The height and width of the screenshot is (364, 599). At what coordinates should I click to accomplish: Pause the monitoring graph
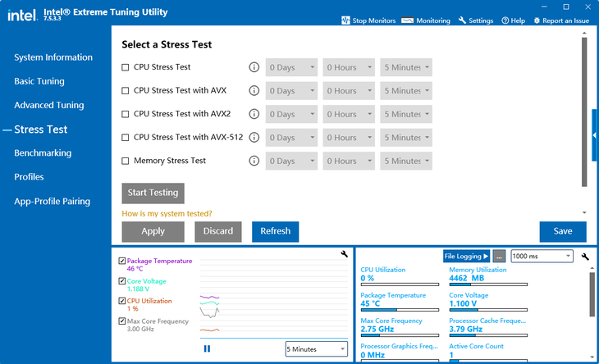[207, 348]
